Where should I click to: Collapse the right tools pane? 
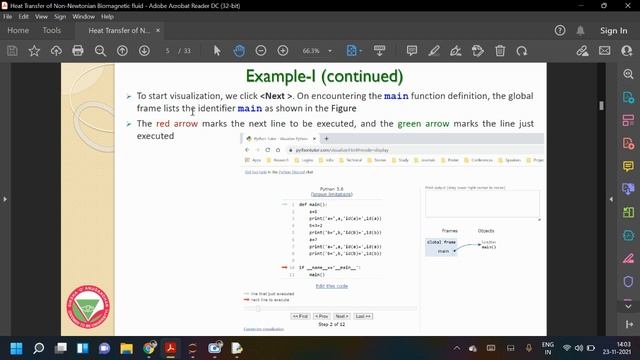coord(611,199)
